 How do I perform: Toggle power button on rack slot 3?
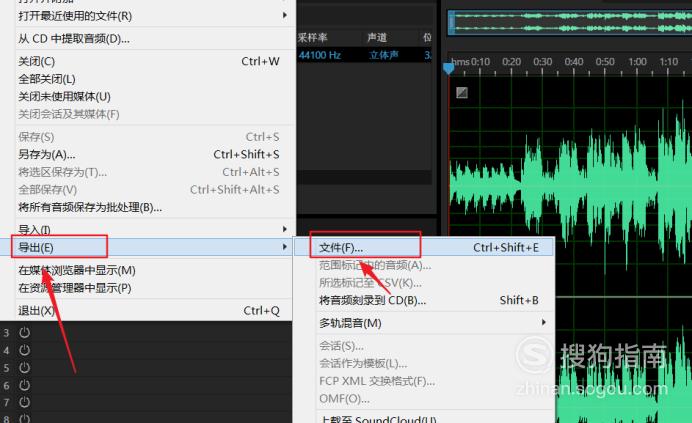tap(24, 332)
